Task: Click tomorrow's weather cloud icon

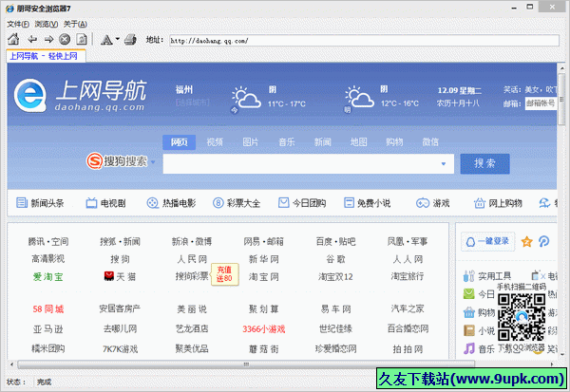Action: coord(359,97)
